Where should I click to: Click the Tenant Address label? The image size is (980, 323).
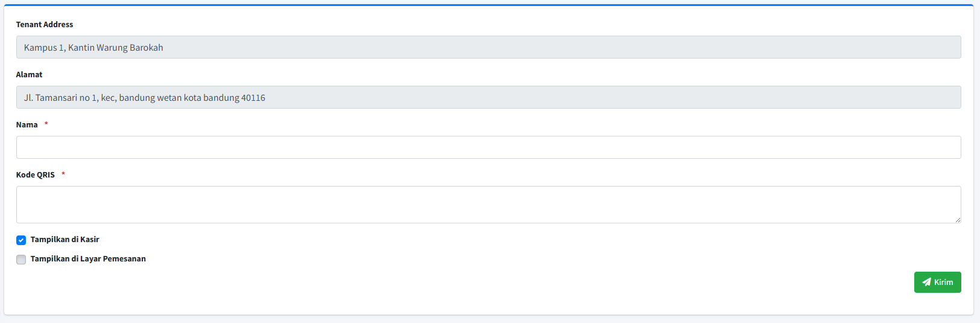pos(44,25)
